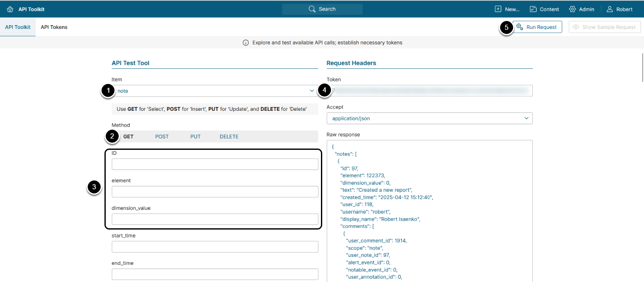Image resolution: width=644 pixels, height=282 pixels.
Task: Click the API Toolkit title in the header
Action: click(31, 9)
